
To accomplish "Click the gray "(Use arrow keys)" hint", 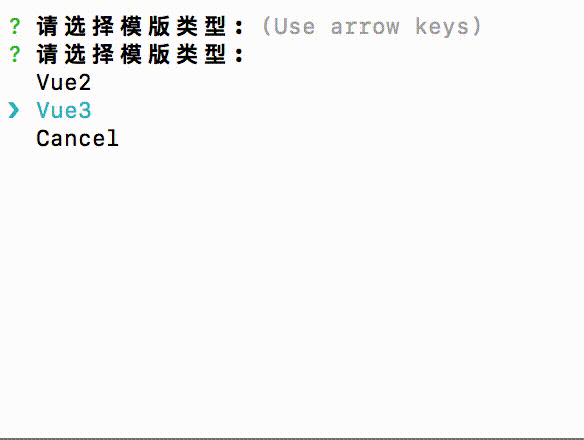I will tap(372, 26).
